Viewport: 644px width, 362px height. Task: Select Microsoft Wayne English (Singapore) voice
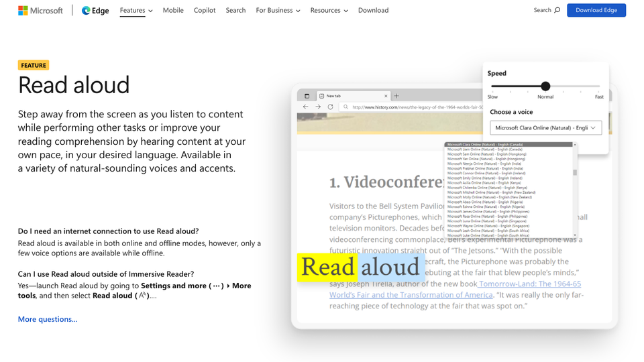[488, 226]
